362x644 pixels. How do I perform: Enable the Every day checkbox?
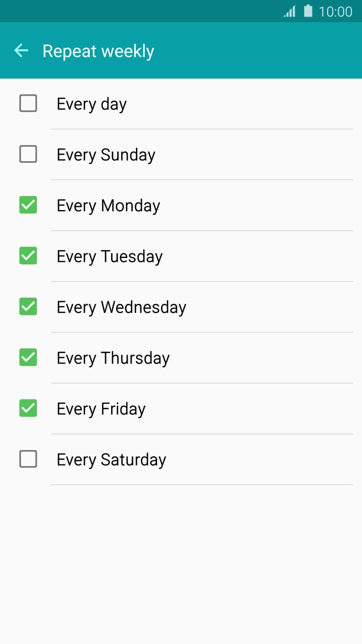pyautogui.click(x=28, y=103)
